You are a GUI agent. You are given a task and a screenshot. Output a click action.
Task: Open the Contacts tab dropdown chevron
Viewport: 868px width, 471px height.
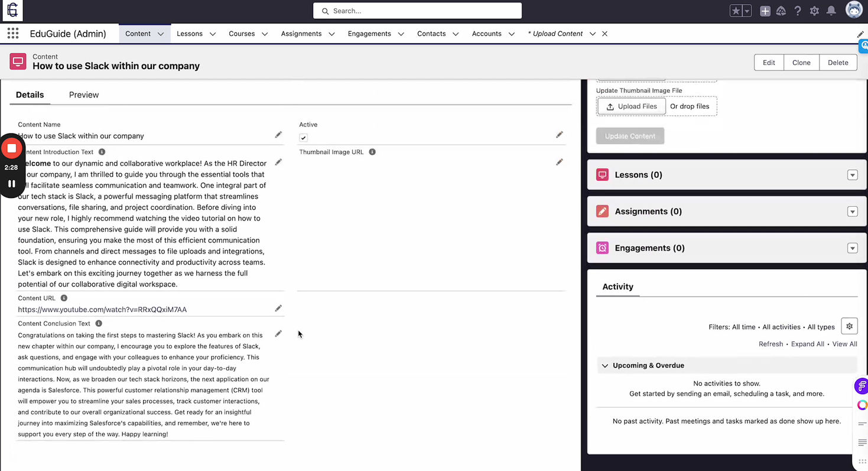tap(456, 34)
